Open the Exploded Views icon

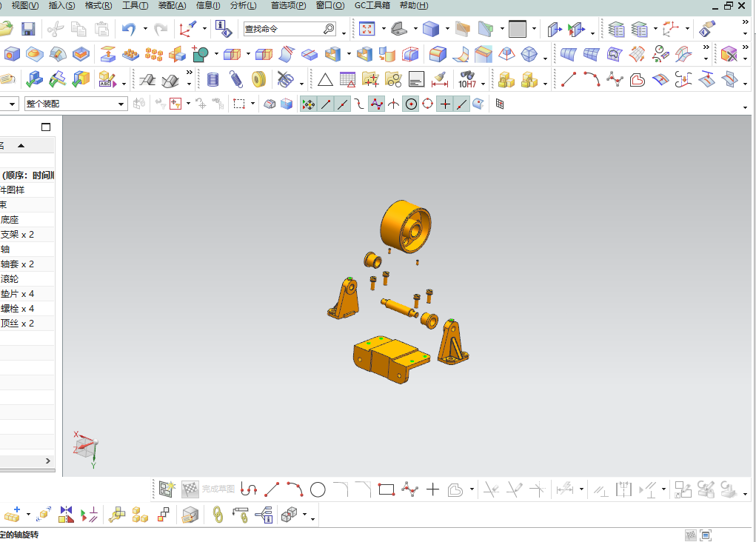click(x=290, y=515)
